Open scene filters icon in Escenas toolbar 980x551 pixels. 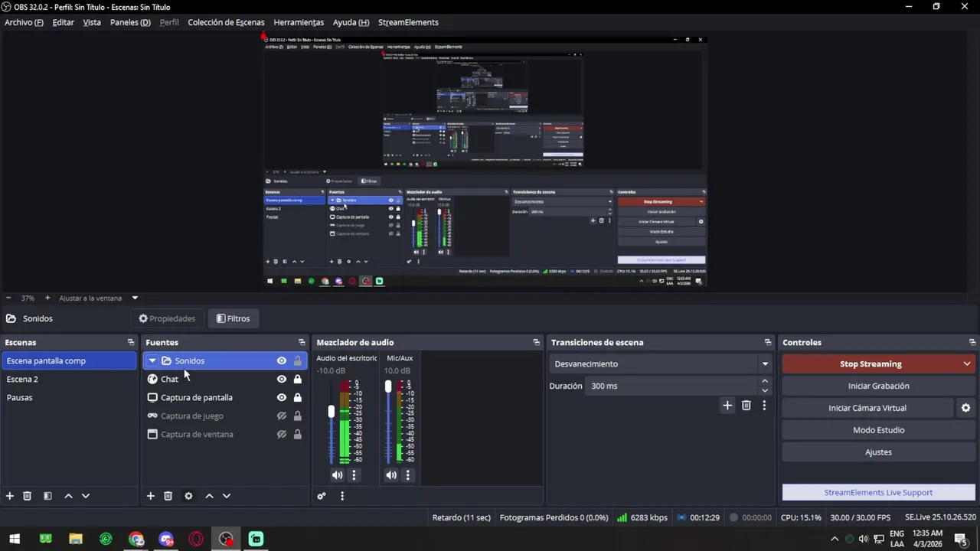pyautogui.click(x=47, y=496)
